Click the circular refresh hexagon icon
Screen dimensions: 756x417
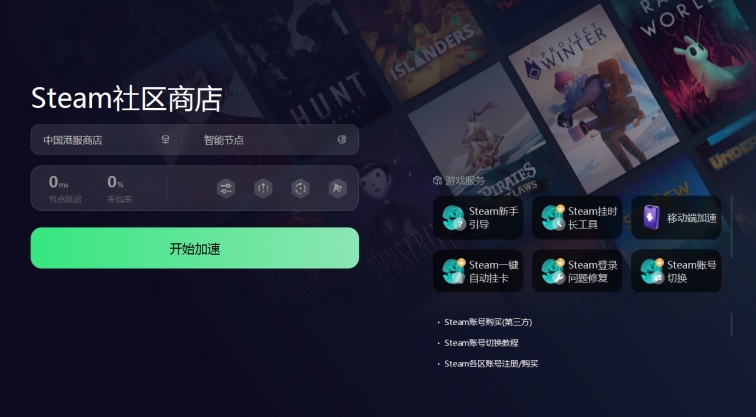pos(300,188)
